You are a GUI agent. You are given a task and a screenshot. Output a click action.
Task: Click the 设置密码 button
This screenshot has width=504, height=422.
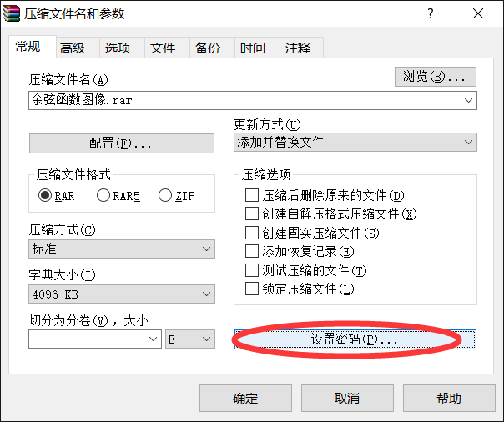[x=355, y=339]
